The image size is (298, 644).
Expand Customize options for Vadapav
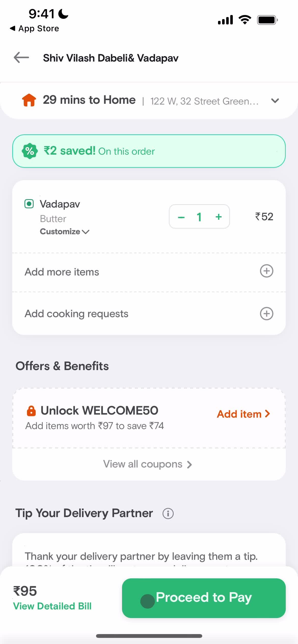tap(64, 232)
